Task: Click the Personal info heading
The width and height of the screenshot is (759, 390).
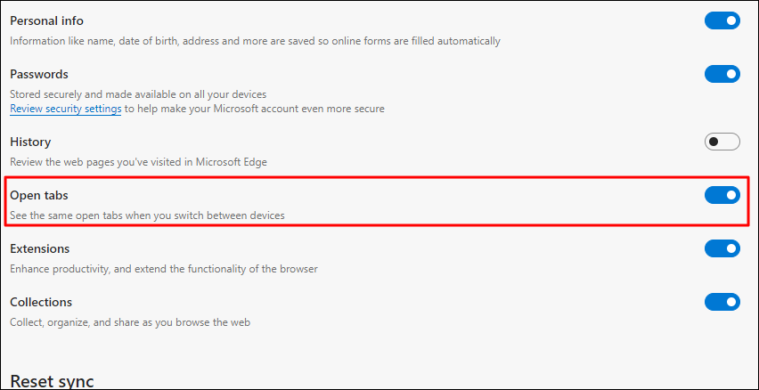Action: [x=46, y=21]
